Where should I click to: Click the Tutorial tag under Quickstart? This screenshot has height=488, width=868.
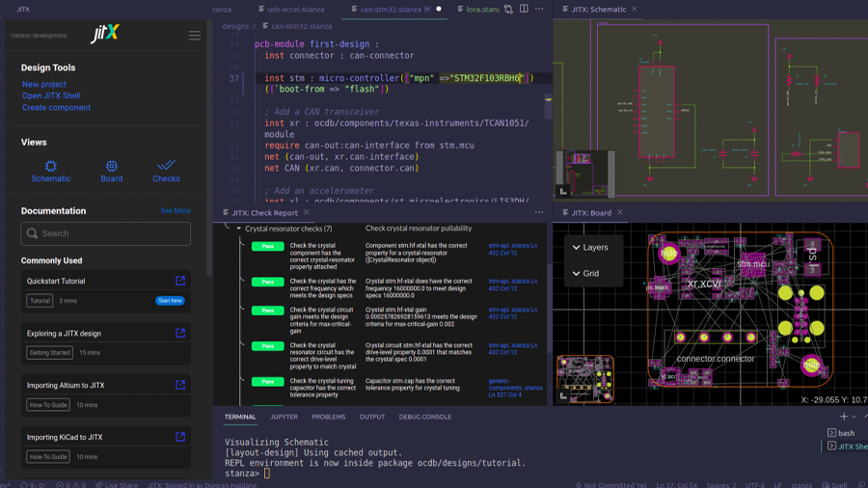point(40,301)
